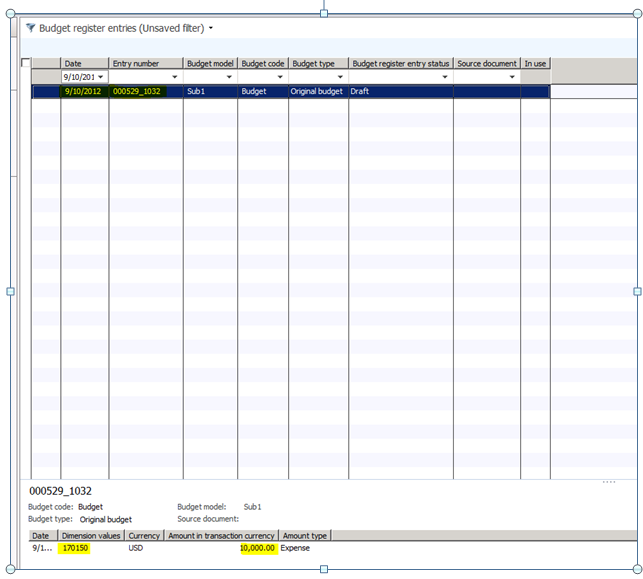
Task: Select entry number 000529_1032 in grid
Action: coord(138,91)
